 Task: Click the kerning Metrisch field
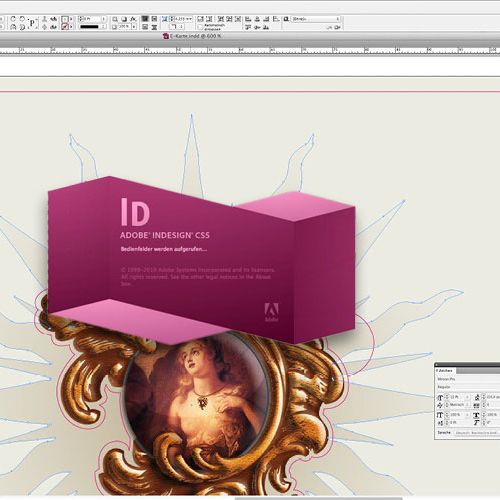click(x=457, y=404)
